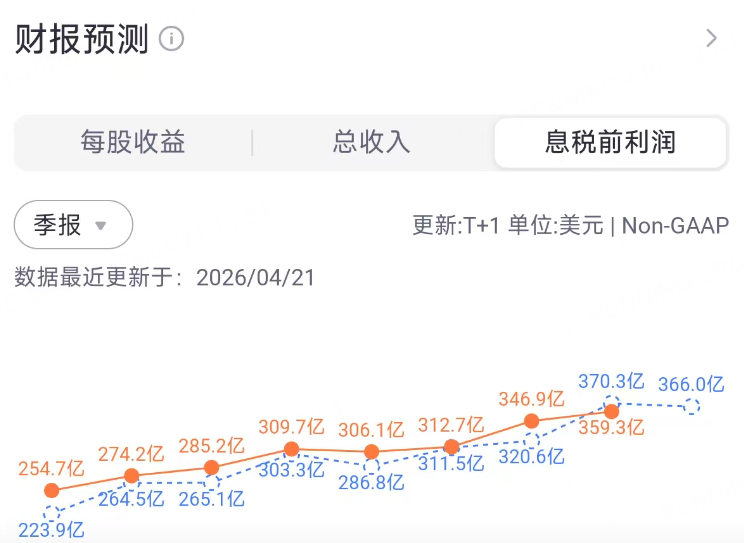Click the 数据最近更新于 date text
Viewport: 744px width, 543px height.
(x=165, y=278)
